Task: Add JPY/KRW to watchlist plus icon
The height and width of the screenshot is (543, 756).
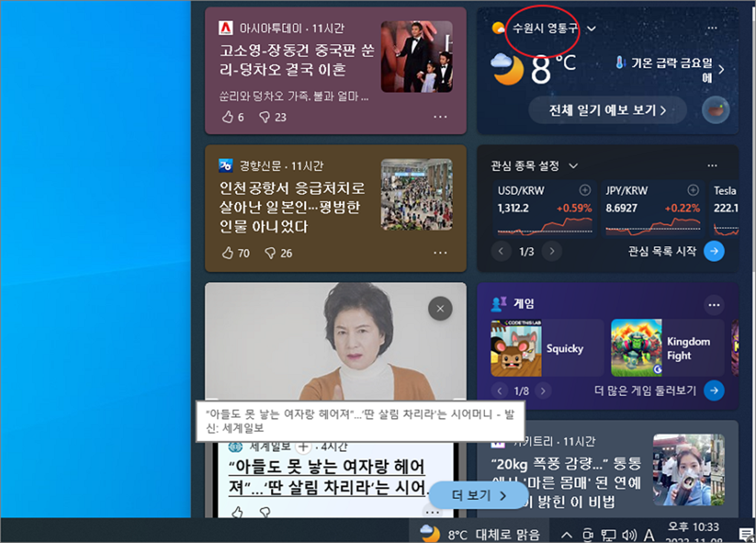Action: (693, 190)
